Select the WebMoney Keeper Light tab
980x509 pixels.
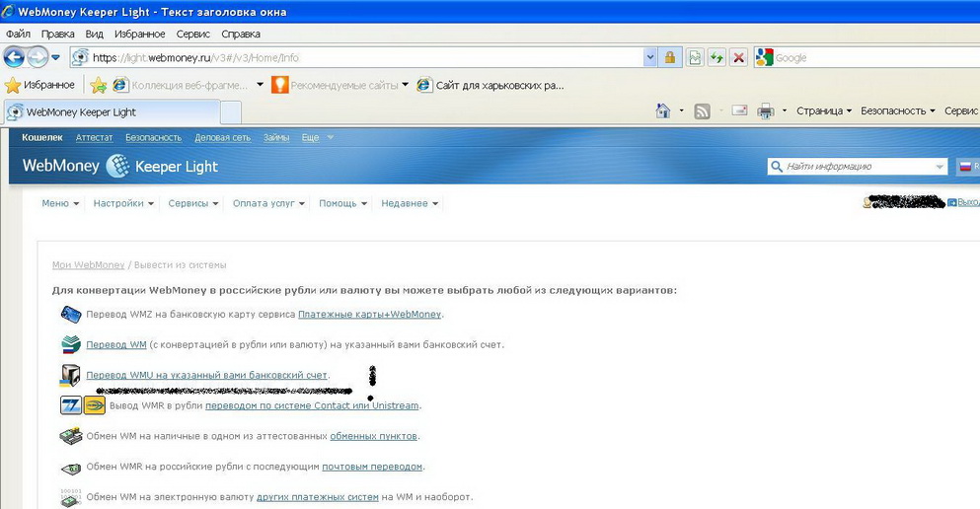[112, 112]
